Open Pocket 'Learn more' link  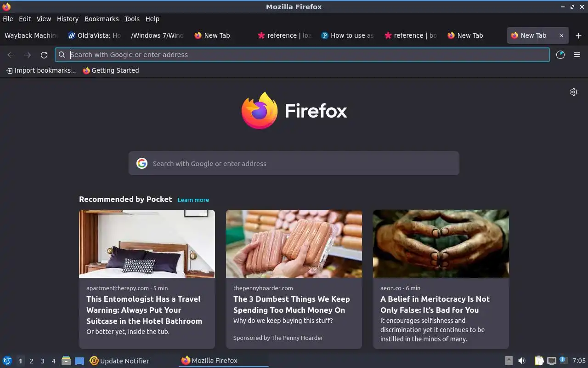pyautogui.click(x=193, y=200)
